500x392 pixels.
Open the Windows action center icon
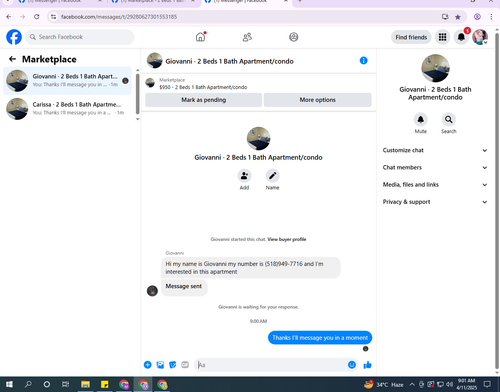tap(487, 384)
